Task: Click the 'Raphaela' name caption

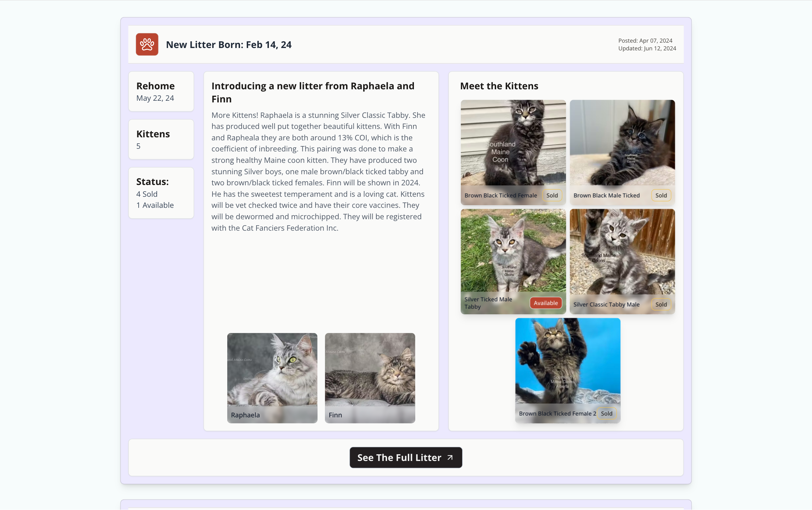Action: coord(245,415)
